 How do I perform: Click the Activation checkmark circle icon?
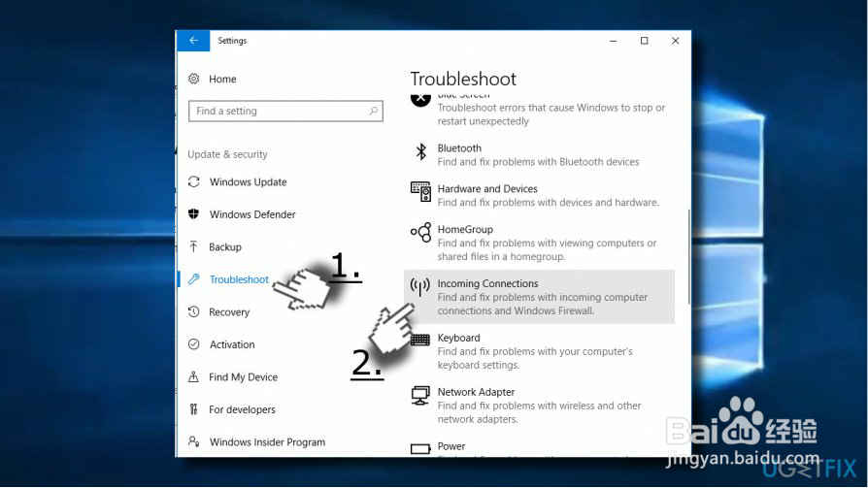click(x=194, y=344)
